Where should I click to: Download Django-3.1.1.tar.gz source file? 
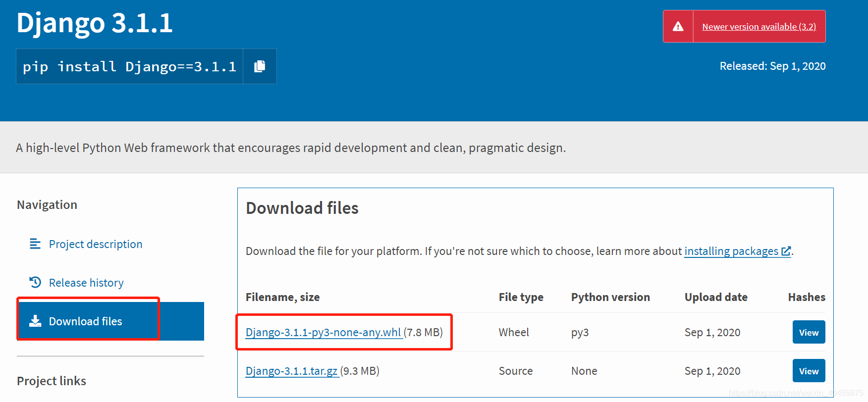click(292, 371)
